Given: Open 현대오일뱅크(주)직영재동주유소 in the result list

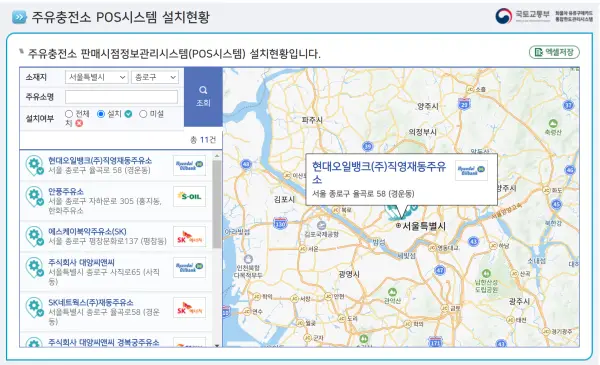Looking at the screenshot, I should click(100, 160).
